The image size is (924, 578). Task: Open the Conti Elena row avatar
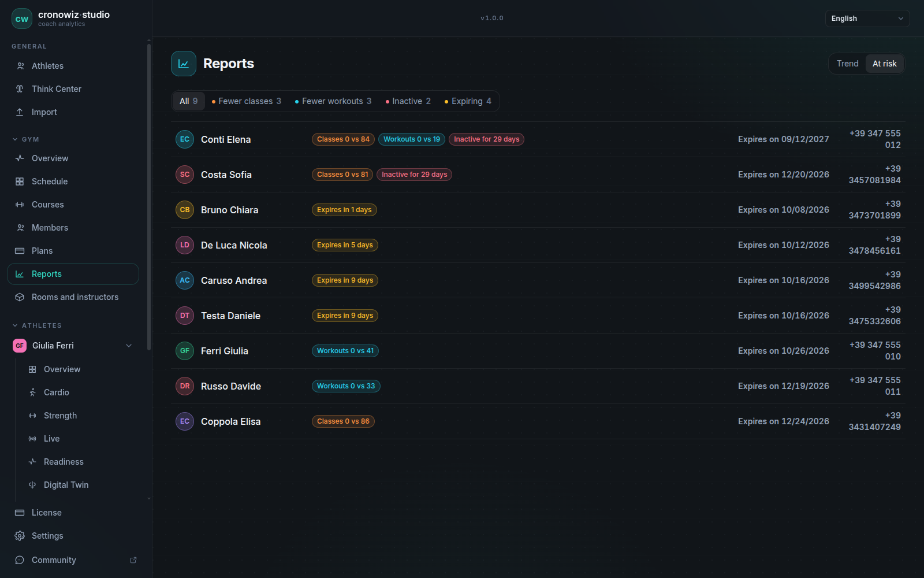coord(185,139)
